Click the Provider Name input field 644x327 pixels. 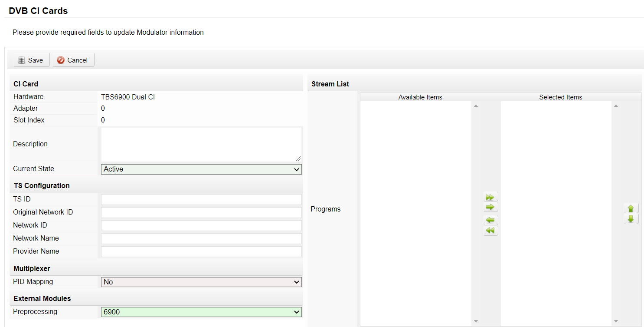pyautogui.click(x=201, y=252)
